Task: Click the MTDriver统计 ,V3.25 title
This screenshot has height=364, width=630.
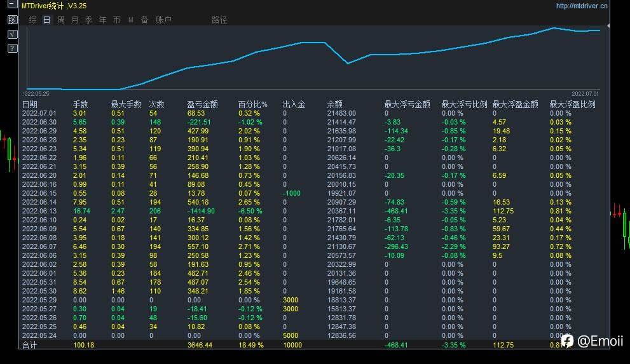Action: [54, 6]
